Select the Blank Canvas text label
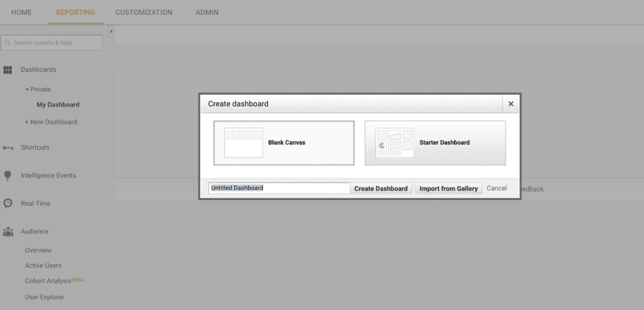This screenshot has height=310, width=644. coord(287,143)
